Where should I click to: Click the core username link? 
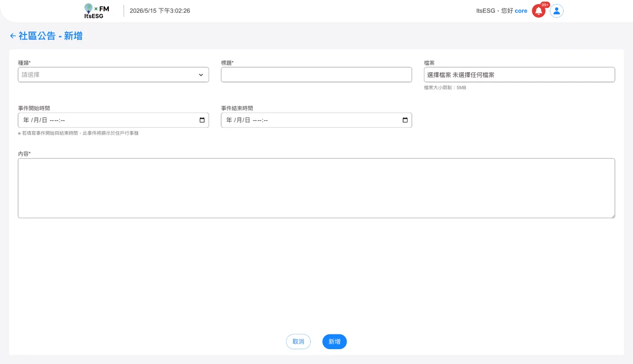pyautogui.click(x=521, y=11)
